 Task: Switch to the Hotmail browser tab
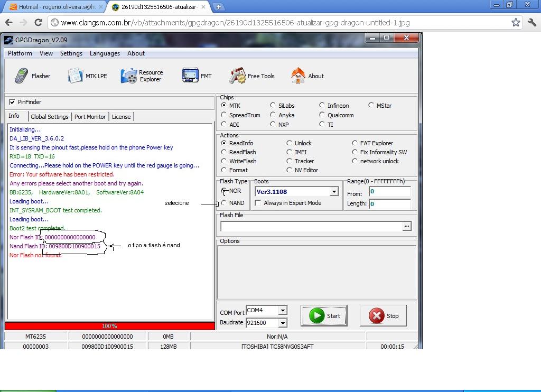point(55,6)
